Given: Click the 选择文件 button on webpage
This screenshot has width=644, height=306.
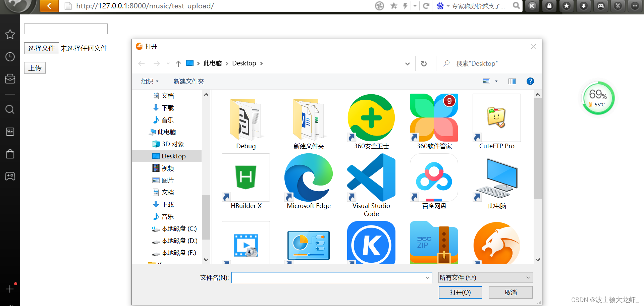Looking at the screenshot, I should [42, 48].
